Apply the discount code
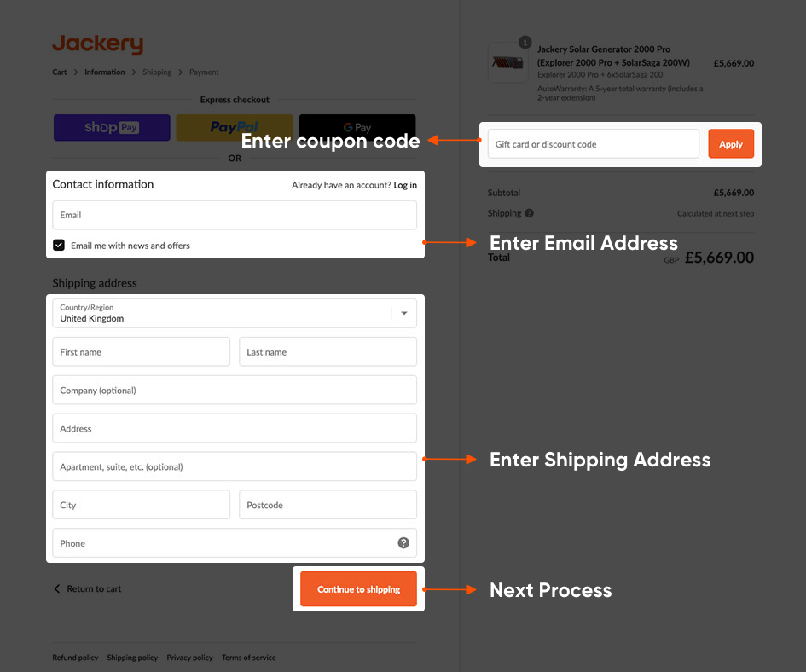The width and height of the screenshot is (806, 672). 731,144
